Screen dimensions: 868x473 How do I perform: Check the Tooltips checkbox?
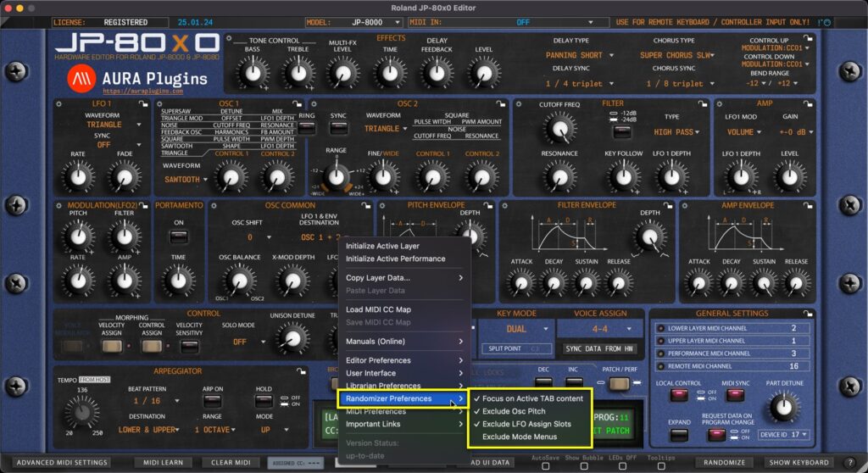tap(661, 466)
